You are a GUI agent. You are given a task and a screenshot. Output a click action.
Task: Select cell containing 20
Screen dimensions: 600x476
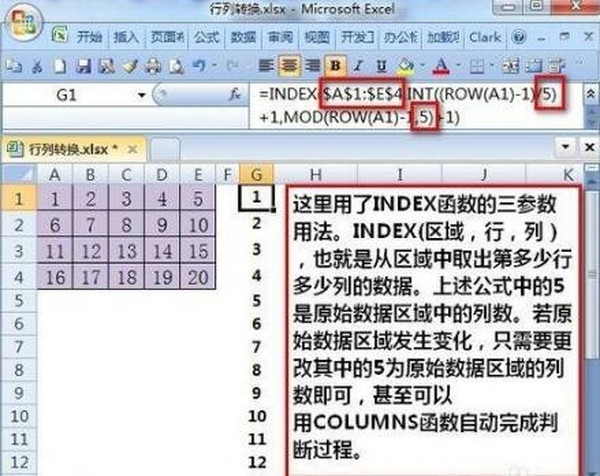[x=198, y=277]
